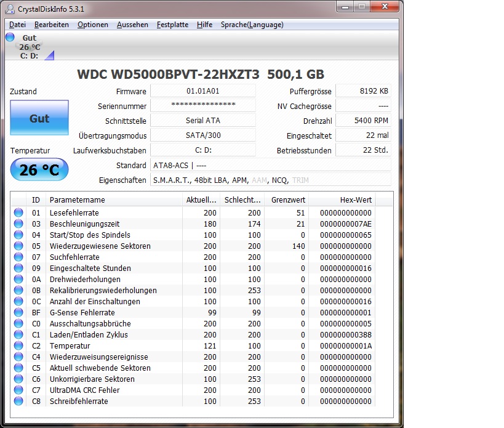Click the blue status orb beside Gut disk tab
Image resolution: width=504 pixels, height=428 pixels.
pos(10,37)
